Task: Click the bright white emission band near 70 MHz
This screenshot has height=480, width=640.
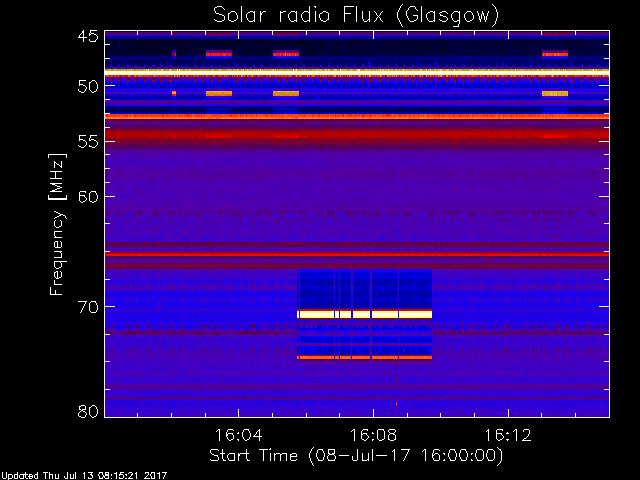Action: (364, 314)
